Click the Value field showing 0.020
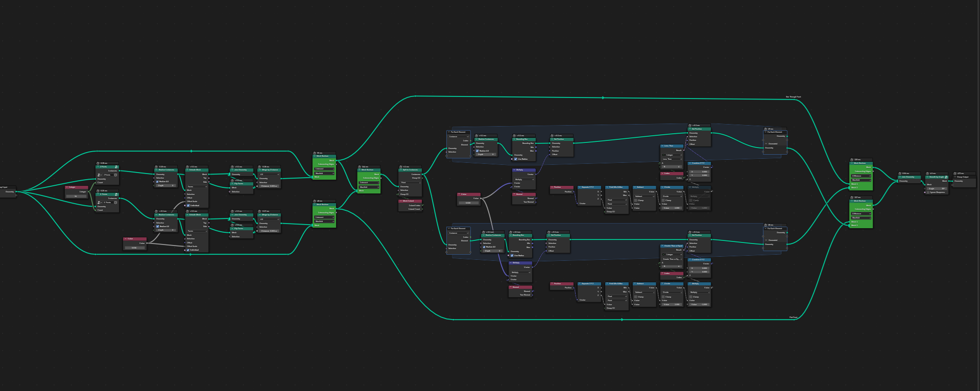Image resolution: width=980 pixels, height=391 pixels. coord(468,203)
